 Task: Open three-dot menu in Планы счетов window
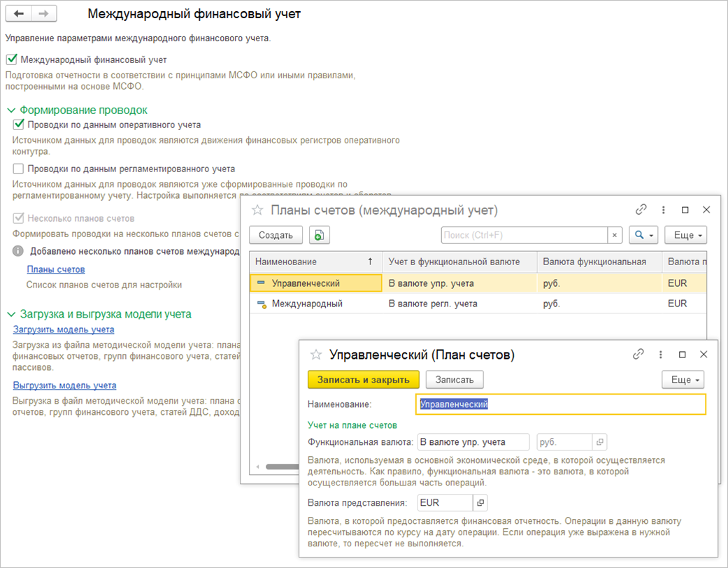coord(663,210)
